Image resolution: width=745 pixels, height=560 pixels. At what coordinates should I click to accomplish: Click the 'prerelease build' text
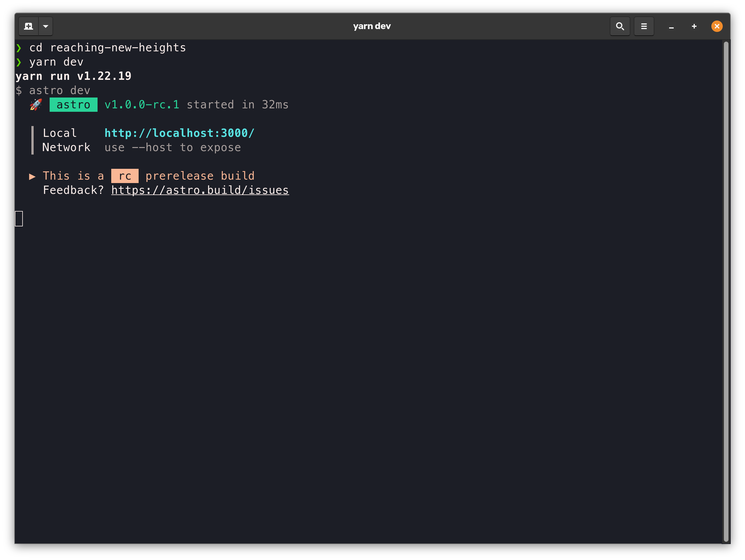[200, 176]
